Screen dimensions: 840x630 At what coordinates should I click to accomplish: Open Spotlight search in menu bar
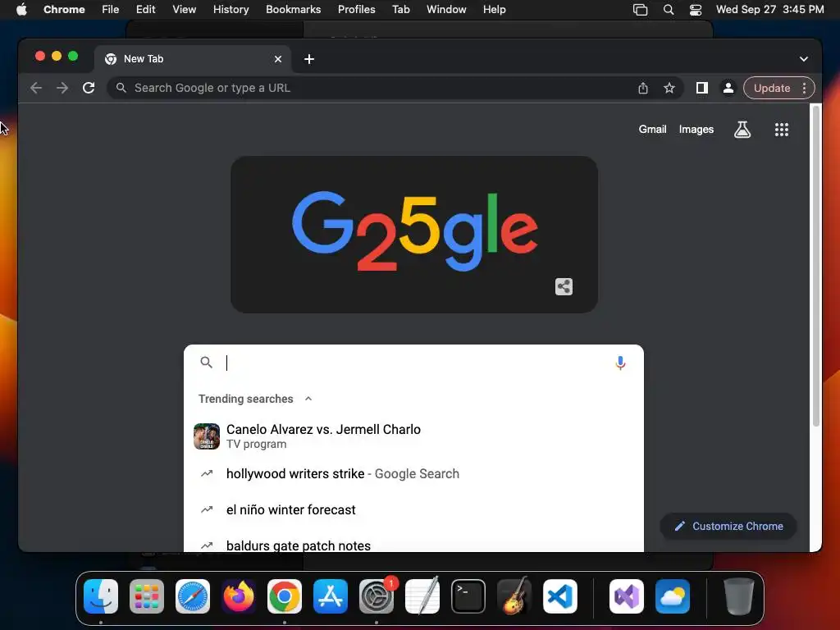click(x=668, y=10)
